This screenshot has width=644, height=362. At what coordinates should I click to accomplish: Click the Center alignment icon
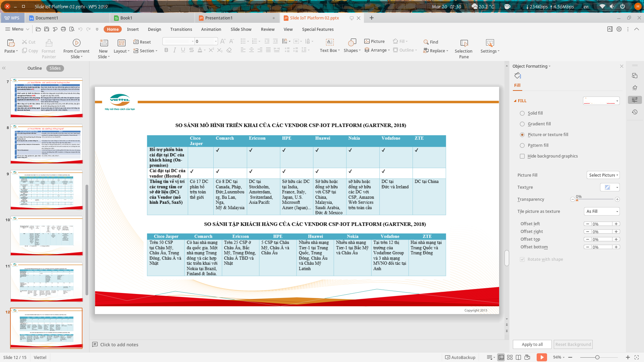pyautogui.click(x=252, y=50)
